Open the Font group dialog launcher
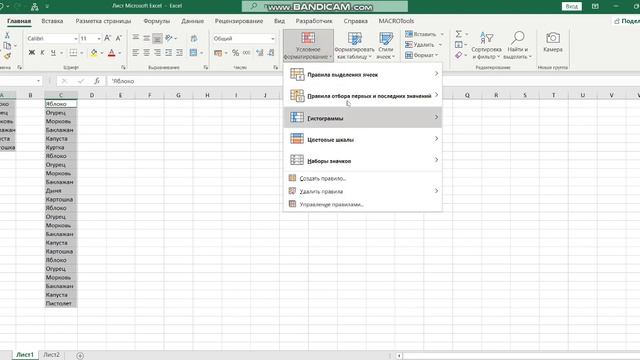This screenshot has height=360, width=640. pos(123,67)
